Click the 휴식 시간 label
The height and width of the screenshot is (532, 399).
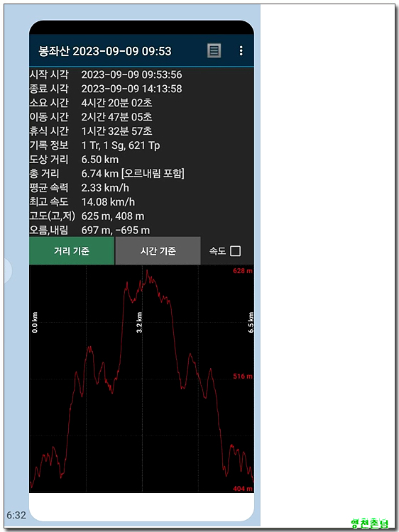tap(49, 131)
